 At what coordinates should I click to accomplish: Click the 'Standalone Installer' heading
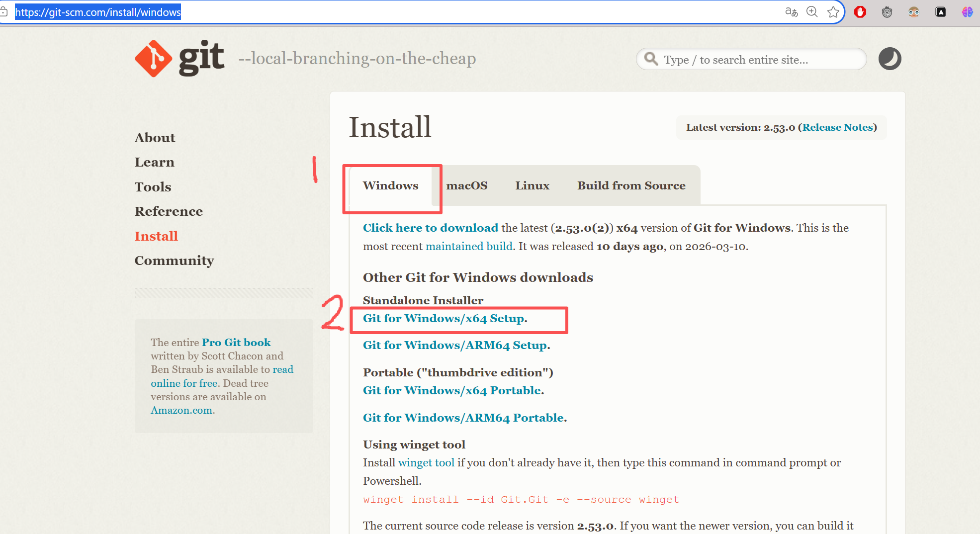point(423,300)
